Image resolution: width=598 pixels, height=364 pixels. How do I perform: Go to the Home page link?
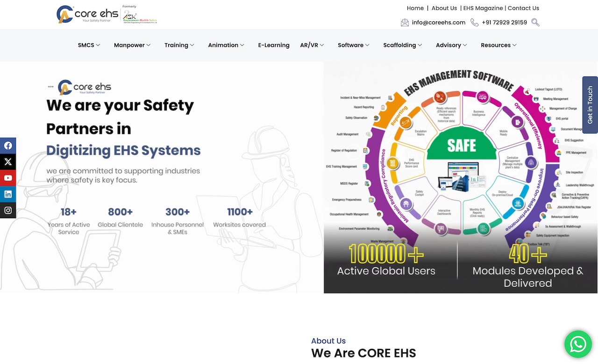click(415, 8)
